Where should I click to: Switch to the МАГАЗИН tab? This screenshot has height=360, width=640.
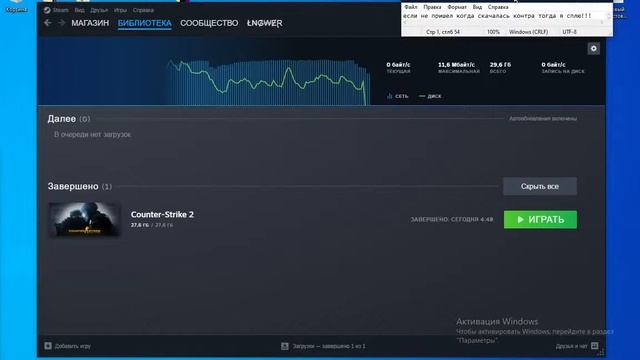click(90, 23)
